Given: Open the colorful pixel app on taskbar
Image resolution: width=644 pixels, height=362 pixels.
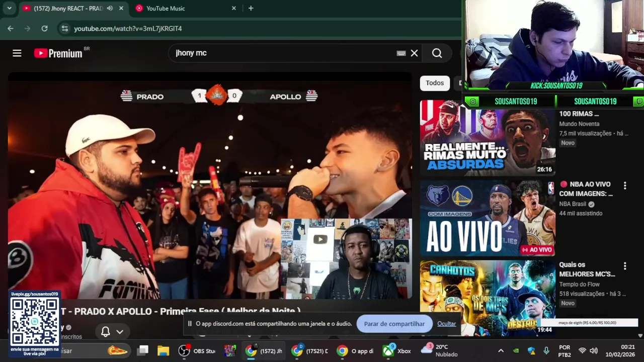Looking at the screenshot, I should tap(230, 351).
